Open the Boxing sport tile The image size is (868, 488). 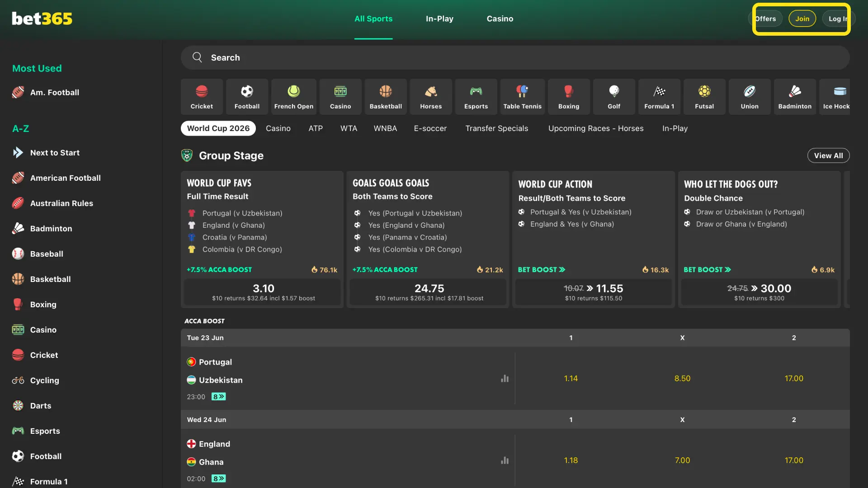click(569, 97)
